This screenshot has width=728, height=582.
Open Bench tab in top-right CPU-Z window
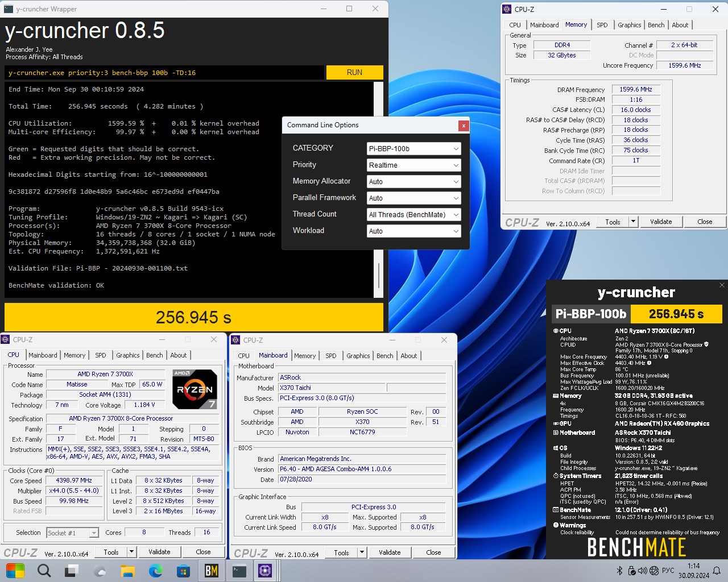point(656,25)
